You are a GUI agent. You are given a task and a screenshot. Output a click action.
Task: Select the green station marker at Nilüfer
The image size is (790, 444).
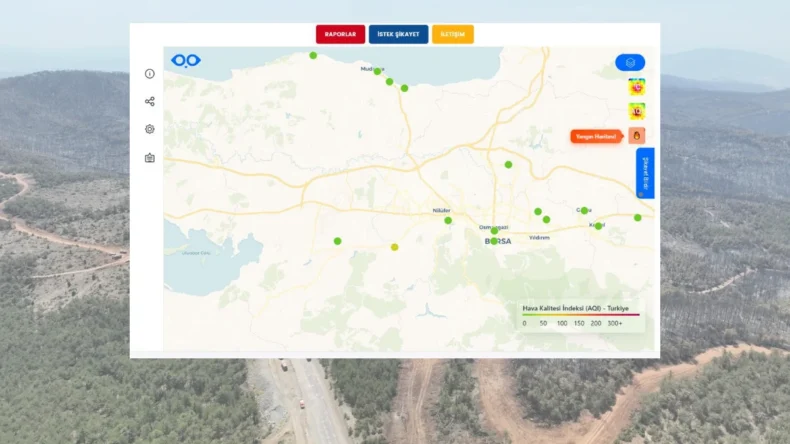(x=448, y=220)
